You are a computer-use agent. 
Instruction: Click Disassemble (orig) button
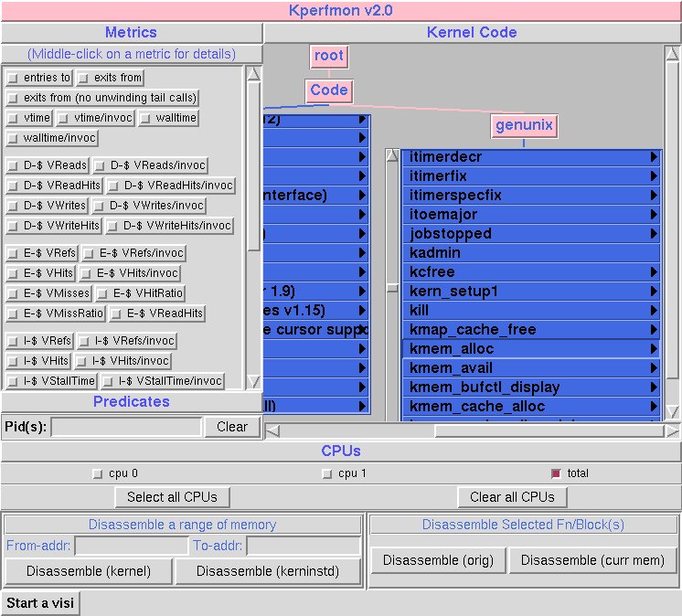pyautogui.click(x=439, y=560)
